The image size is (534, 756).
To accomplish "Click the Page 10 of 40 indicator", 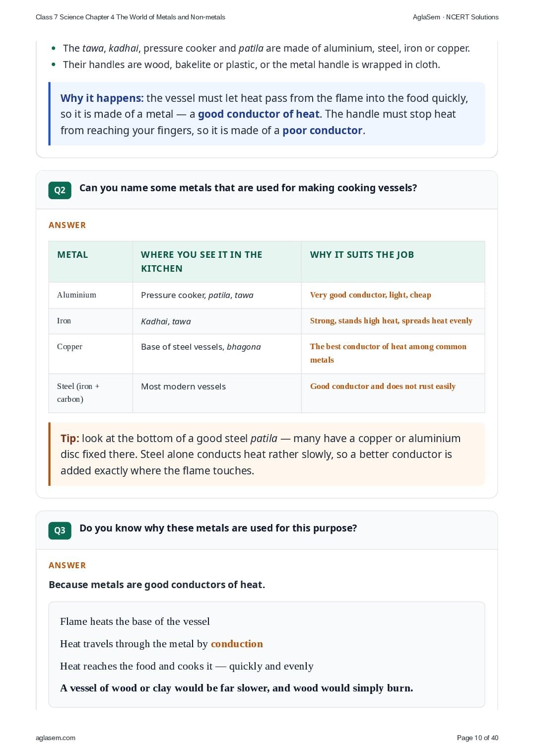I will click(x=477, y=738).
